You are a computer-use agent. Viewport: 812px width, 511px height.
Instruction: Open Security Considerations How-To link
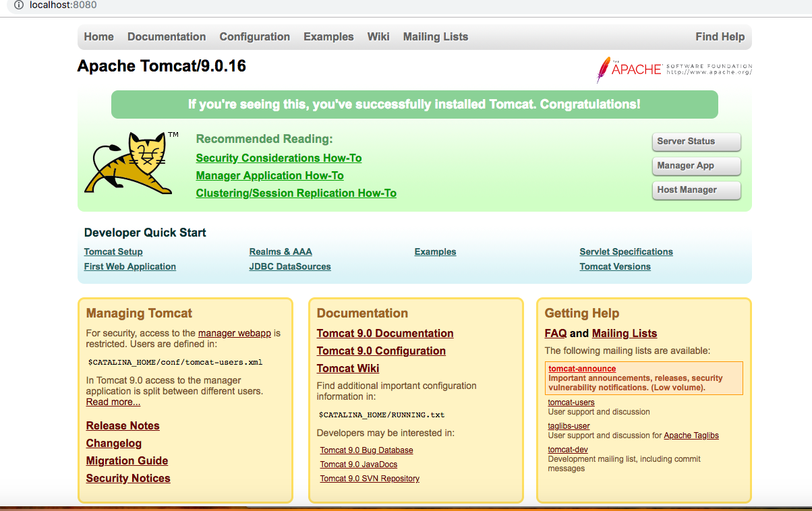click(279, 158)
